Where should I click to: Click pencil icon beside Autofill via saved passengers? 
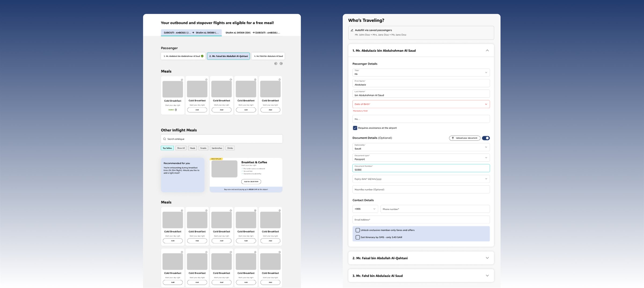click(x=352, y=30)
